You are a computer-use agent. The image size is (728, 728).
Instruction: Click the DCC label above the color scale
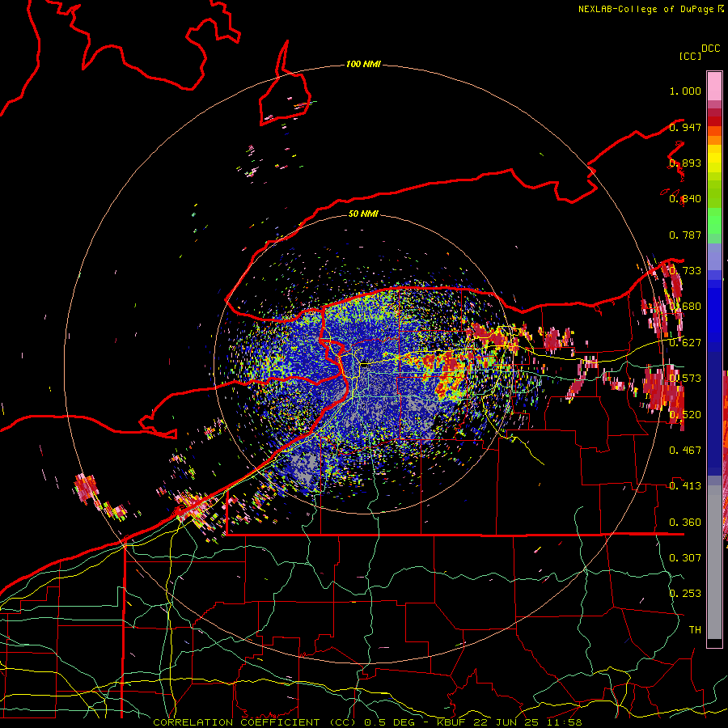click(x=711, y=49)
